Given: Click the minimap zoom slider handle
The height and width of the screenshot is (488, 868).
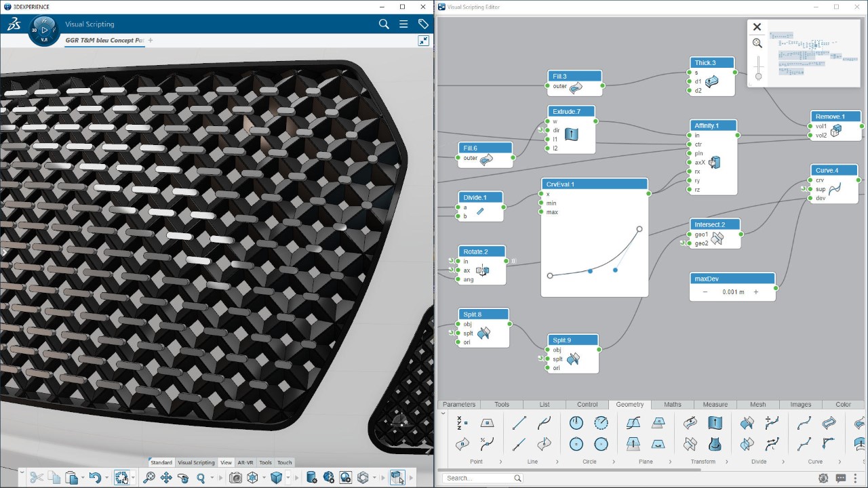Looking at the screenshot, I should (x=758, y=76).
